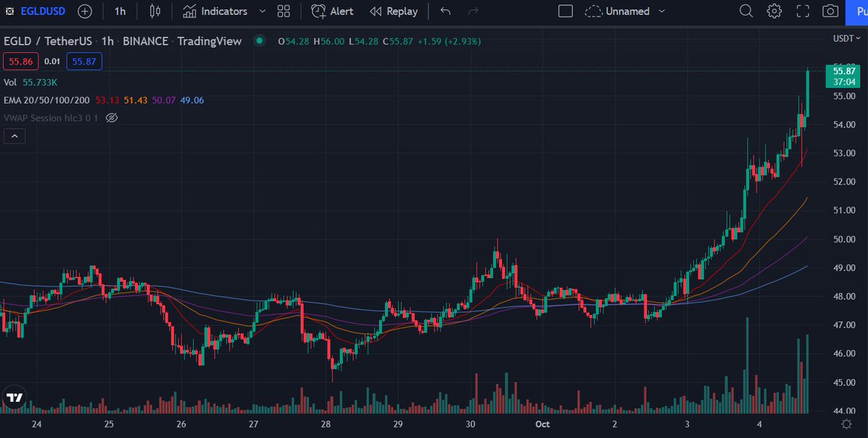The height and width of the screenshot is (438, 868).
Task: Click the 24 date label on time axis
Action: 37,424
